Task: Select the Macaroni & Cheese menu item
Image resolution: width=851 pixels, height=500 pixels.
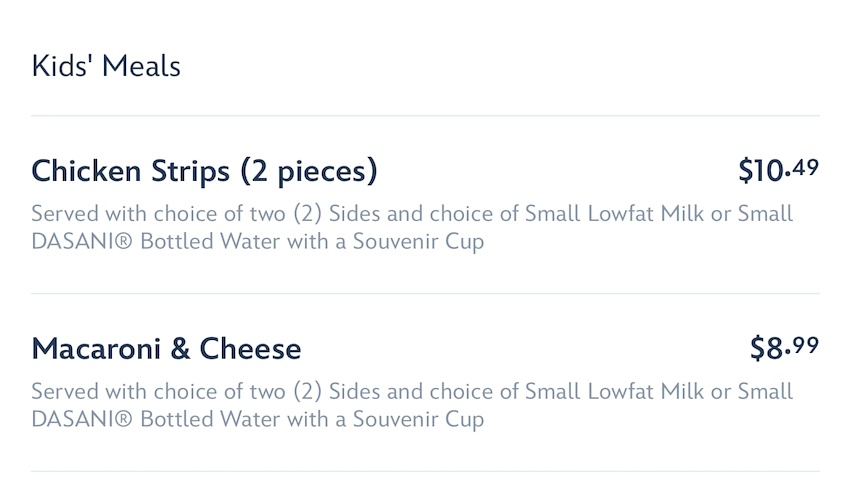Action: [x=166, y=349]
